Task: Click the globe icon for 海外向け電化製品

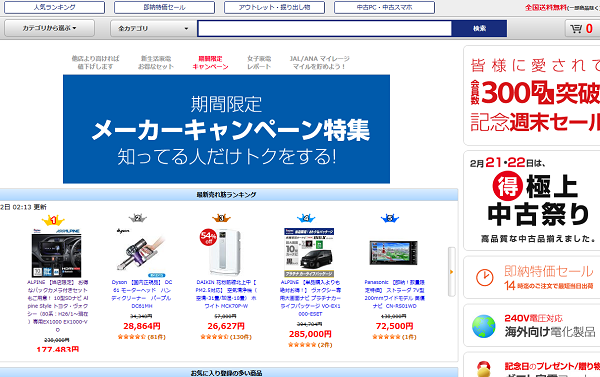Action: coord(484,326)
